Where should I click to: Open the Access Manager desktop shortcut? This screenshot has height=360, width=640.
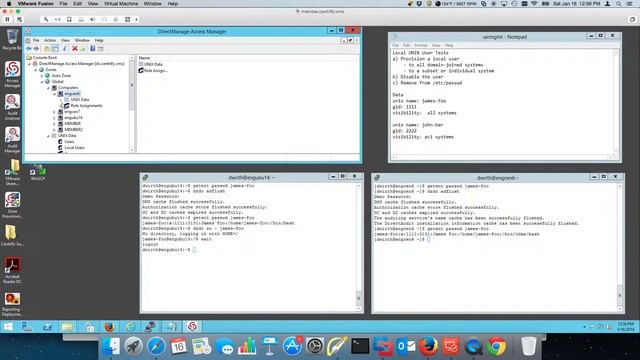point(12,74)
